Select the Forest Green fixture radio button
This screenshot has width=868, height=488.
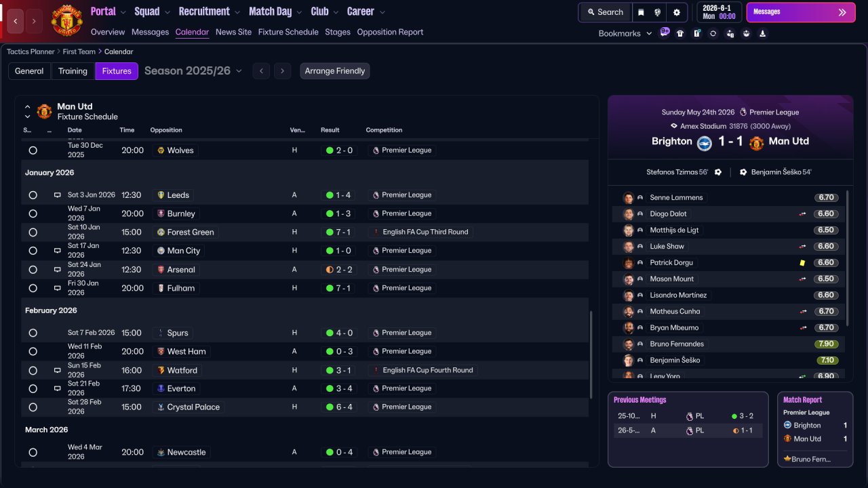click(x=33, y=232)
